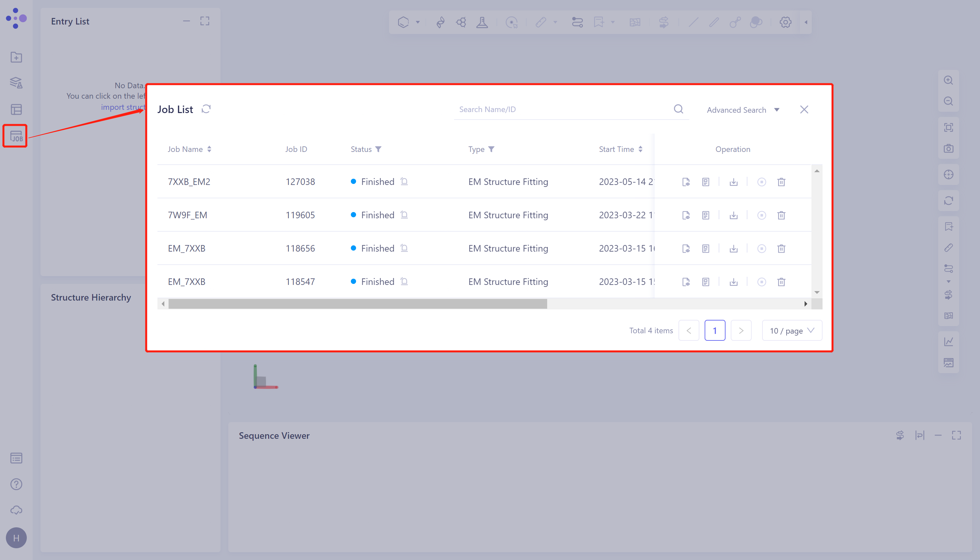Open result view for job 118547
This screenshot has width=980, height=560.
coord(686,282)
